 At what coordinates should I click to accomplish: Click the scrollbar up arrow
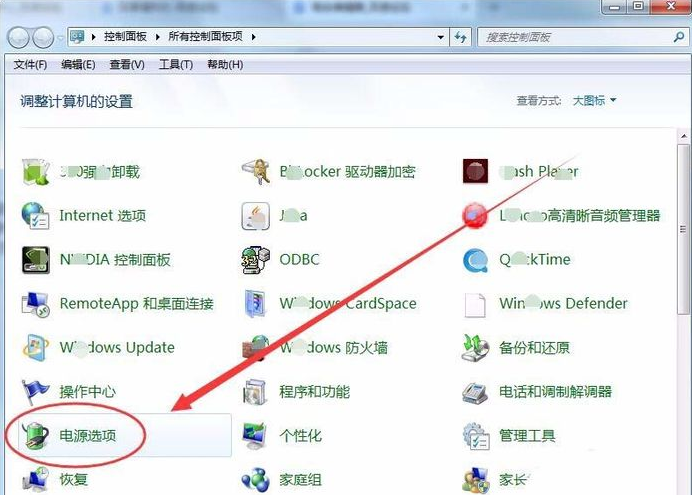pyautogui.click(x=684, y=136)
